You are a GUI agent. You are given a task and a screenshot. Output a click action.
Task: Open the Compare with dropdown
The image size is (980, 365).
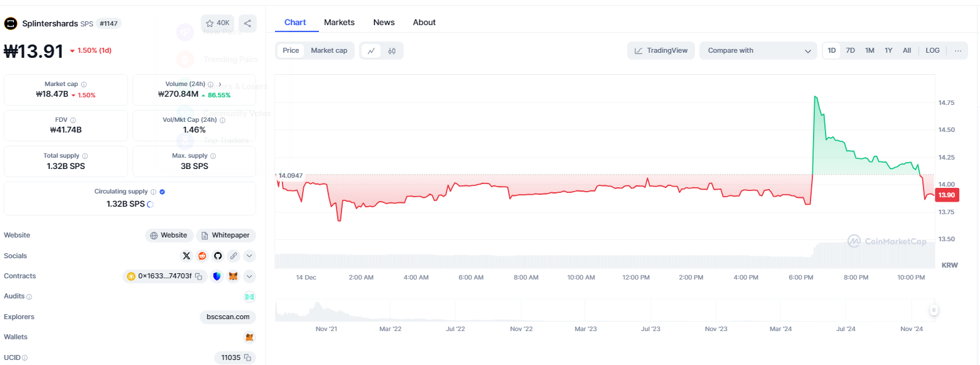pyautogui.click(x=758, y=50)
